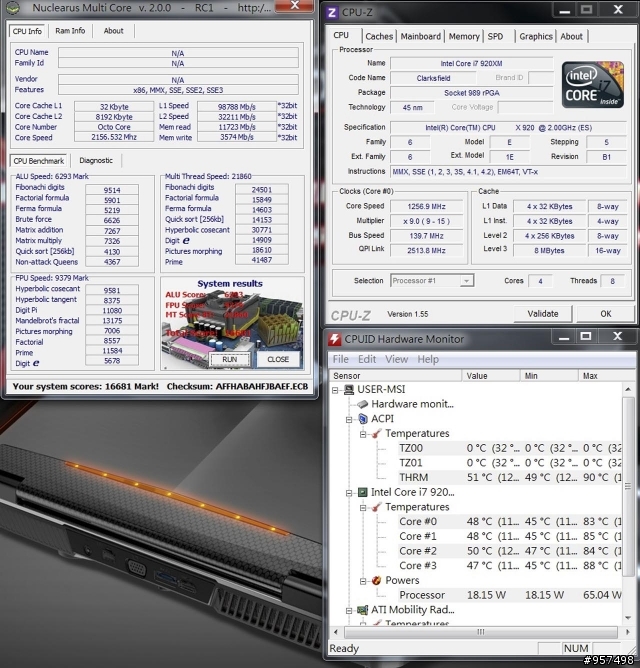Click the horizontal scrollbar left arrow in Hardware Monitor
This screenshot has height=668, width=640.
tap(336, 632)
